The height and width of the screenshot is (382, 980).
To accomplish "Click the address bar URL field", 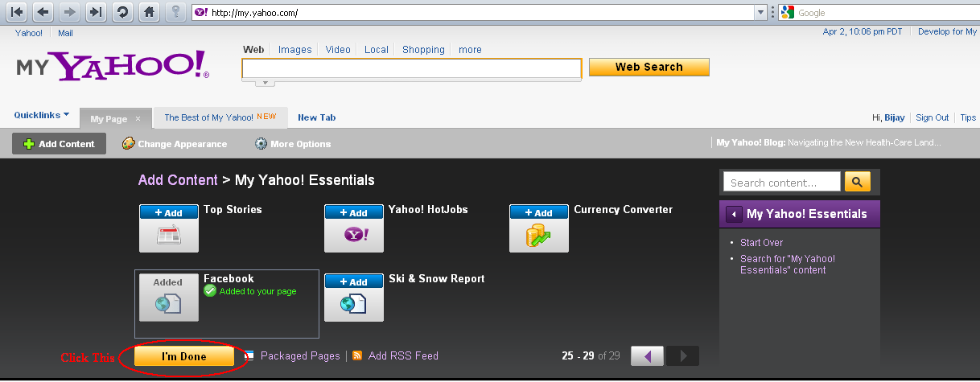I will click(x=480, y=13).
